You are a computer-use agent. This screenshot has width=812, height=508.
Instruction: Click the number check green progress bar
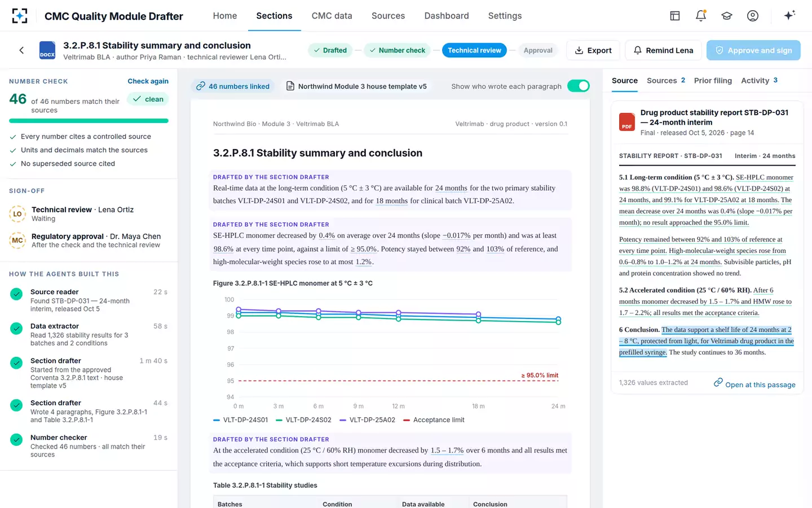pos(89,121)
